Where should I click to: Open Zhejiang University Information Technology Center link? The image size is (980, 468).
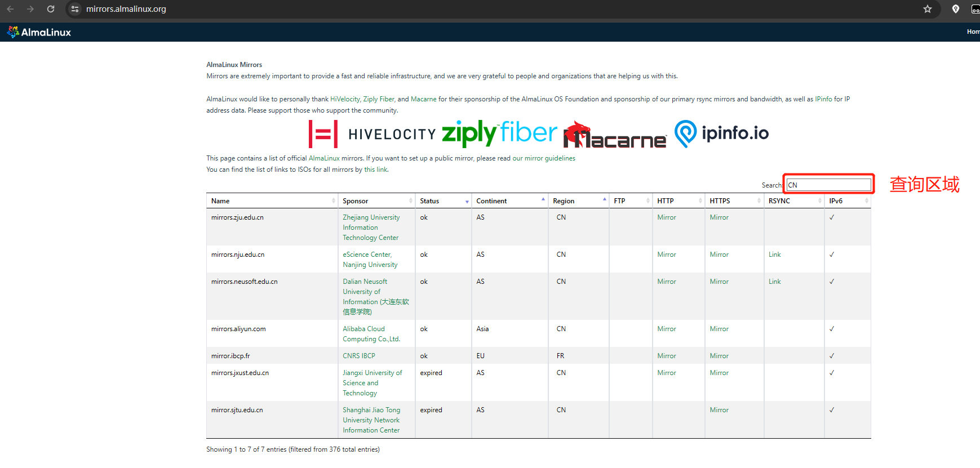[x=371, y=228]
